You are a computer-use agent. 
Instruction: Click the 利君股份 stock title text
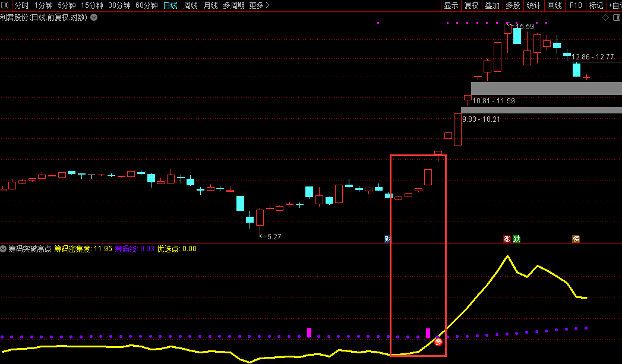pyautogui.click(x=43, y=17)
